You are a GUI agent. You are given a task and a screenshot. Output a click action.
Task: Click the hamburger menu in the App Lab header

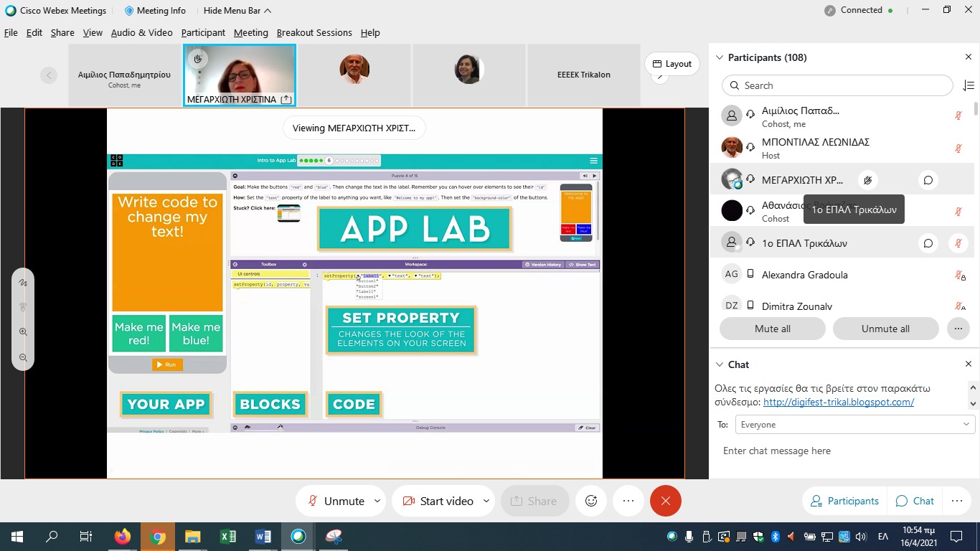click(593, 161)
